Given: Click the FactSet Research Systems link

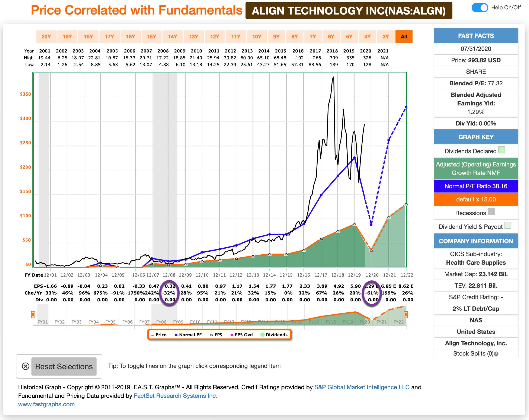Looking at the screenshot, I should (176, 396).
